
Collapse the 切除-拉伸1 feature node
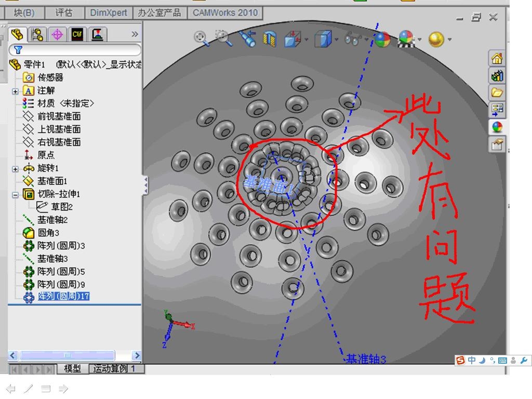point(15,195)
